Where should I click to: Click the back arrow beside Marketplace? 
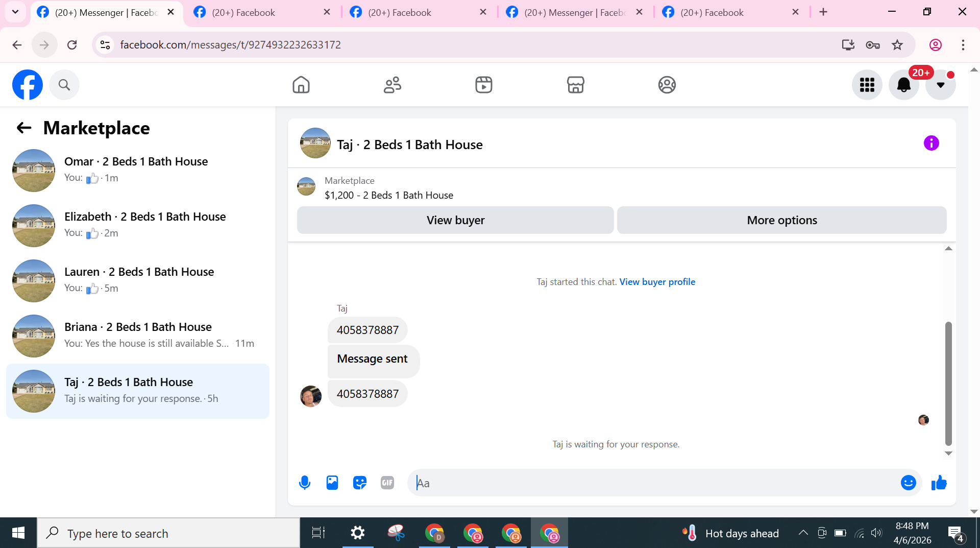tap(24, 128)
